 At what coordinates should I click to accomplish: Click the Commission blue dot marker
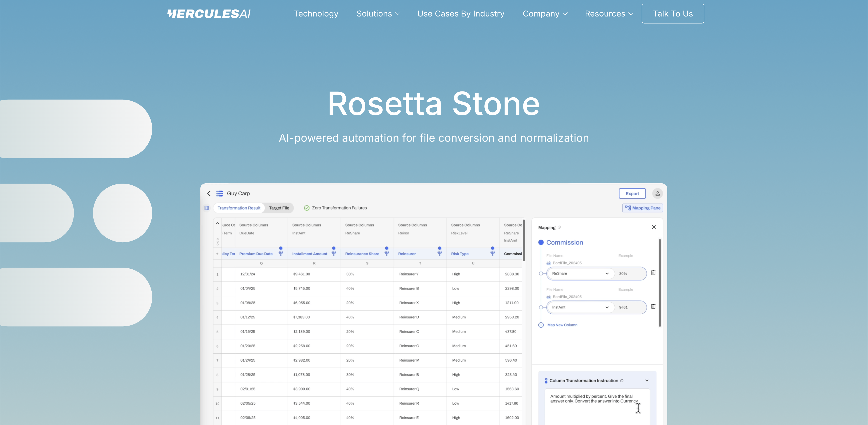[x=541, y=242]
